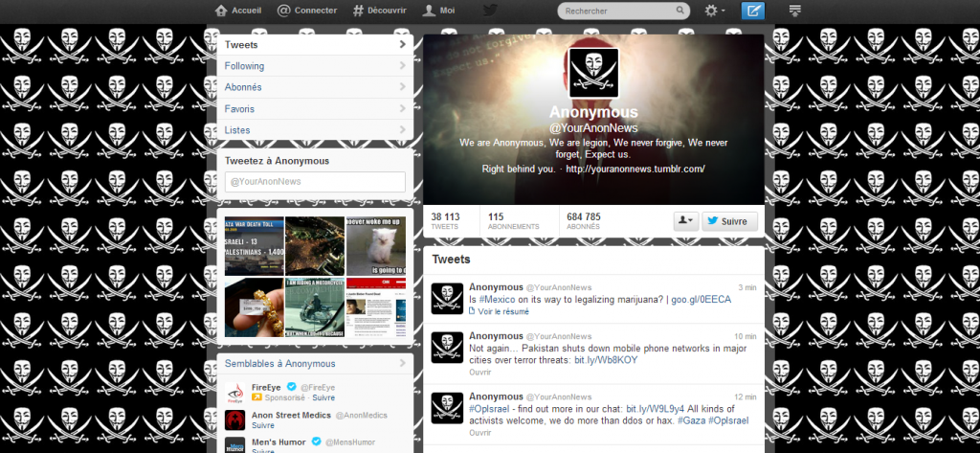Open the bit.ly/Wb8KOY link
The width and height of the screenshot is (980, 453).
[606, 360]
